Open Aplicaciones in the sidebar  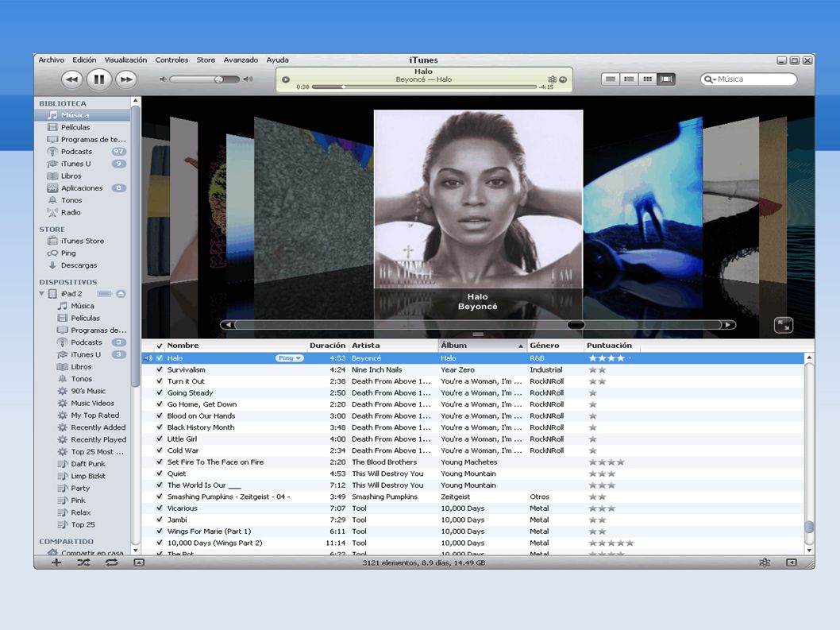point(82,187)
